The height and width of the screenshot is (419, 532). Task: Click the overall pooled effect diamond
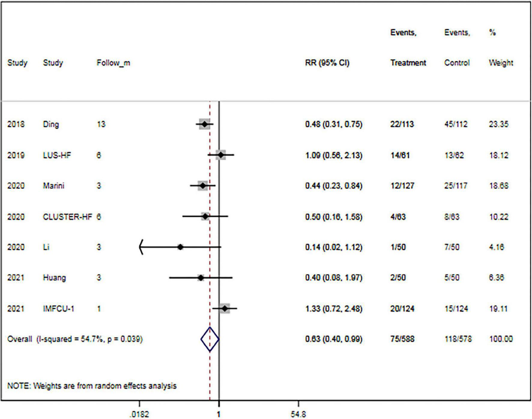210,339
